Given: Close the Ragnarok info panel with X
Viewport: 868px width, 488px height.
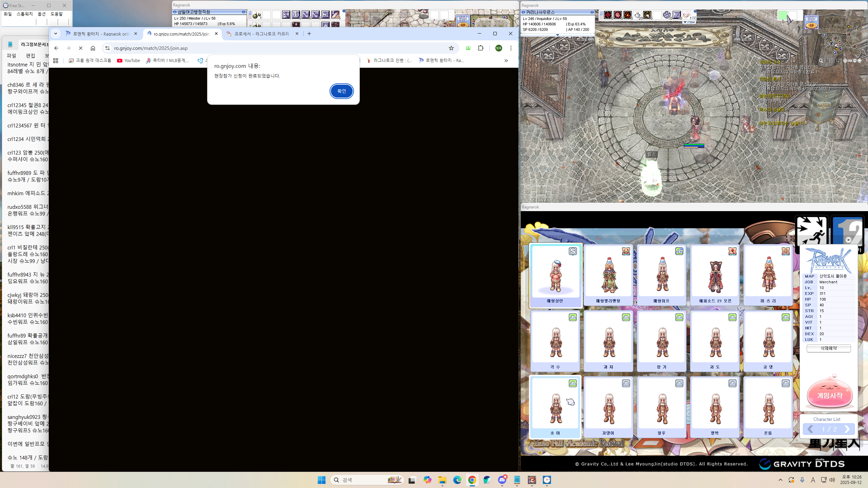Looking at the screenshot, I should (848, 240).
